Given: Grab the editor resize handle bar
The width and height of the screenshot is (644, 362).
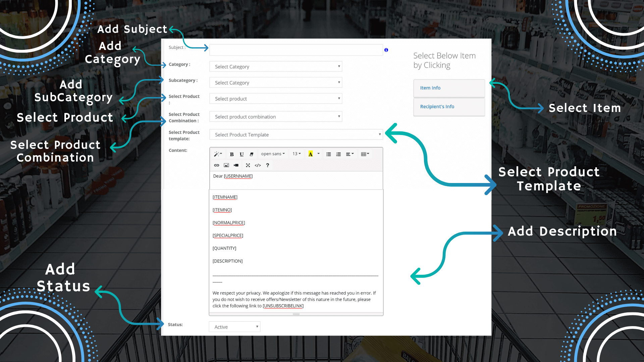Looking at the screenshot, I should tap(296, 314).
